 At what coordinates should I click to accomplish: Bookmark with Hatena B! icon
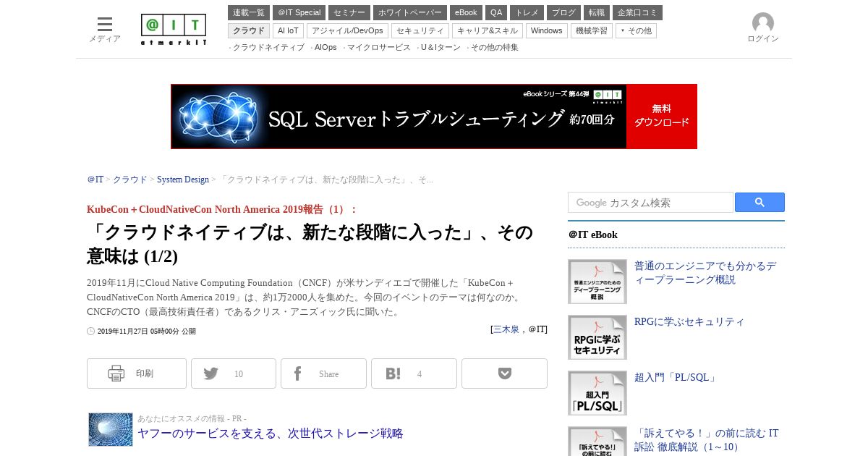click(x=393, y=373)
